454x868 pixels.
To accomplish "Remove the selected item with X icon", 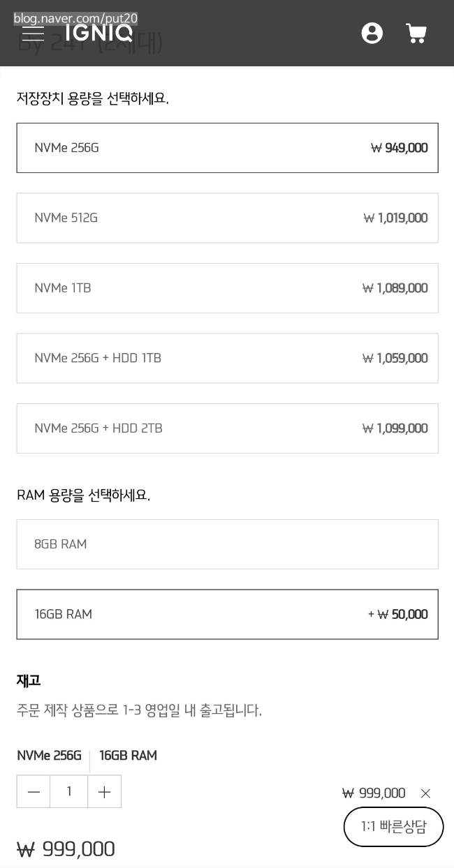I will point(425,793).
